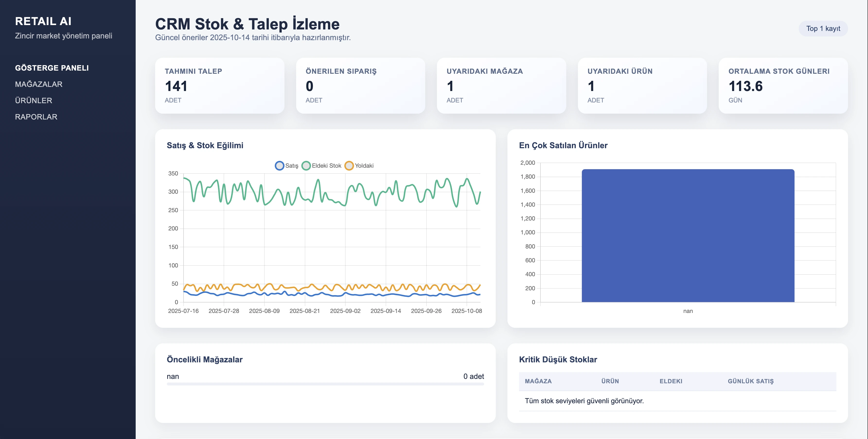Toggle the Satış legend series
Image resolution: width=868 pixels, height=439 pixels.
[x=286, y=165]
